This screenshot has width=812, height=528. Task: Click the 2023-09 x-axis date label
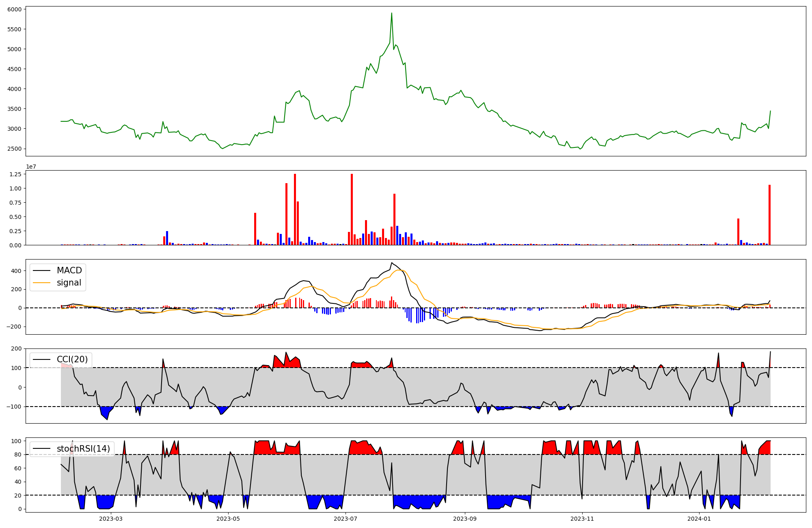465,519
